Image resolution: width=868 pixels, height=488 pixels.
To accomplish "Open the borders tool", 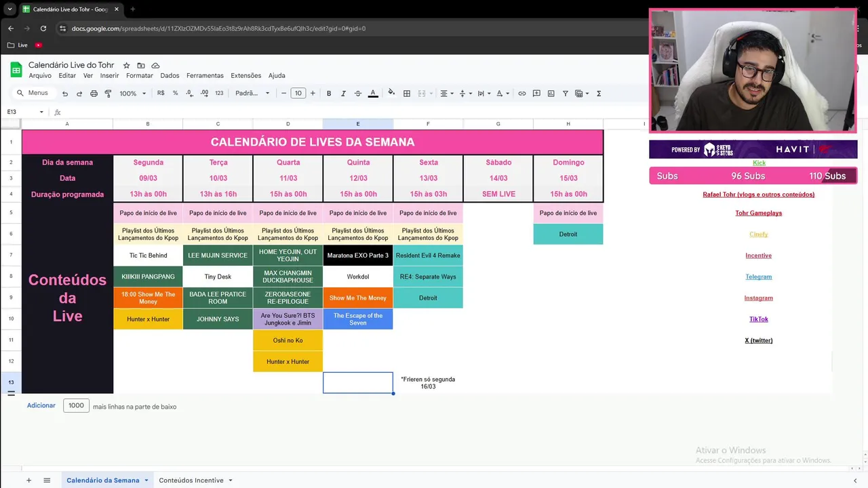I will (407, 94).
